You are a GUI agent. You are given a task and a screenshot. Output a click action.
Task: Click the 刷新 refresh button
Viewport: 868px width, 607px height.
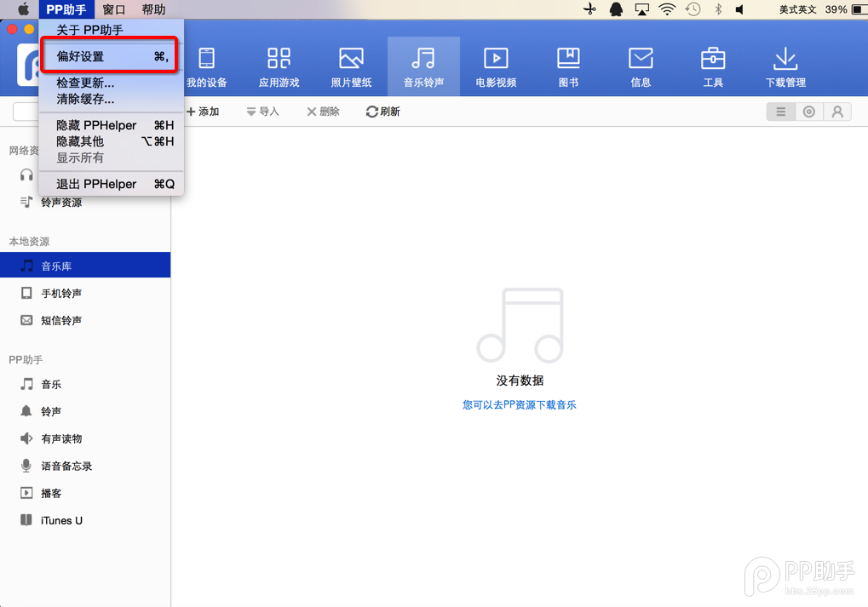382,112
